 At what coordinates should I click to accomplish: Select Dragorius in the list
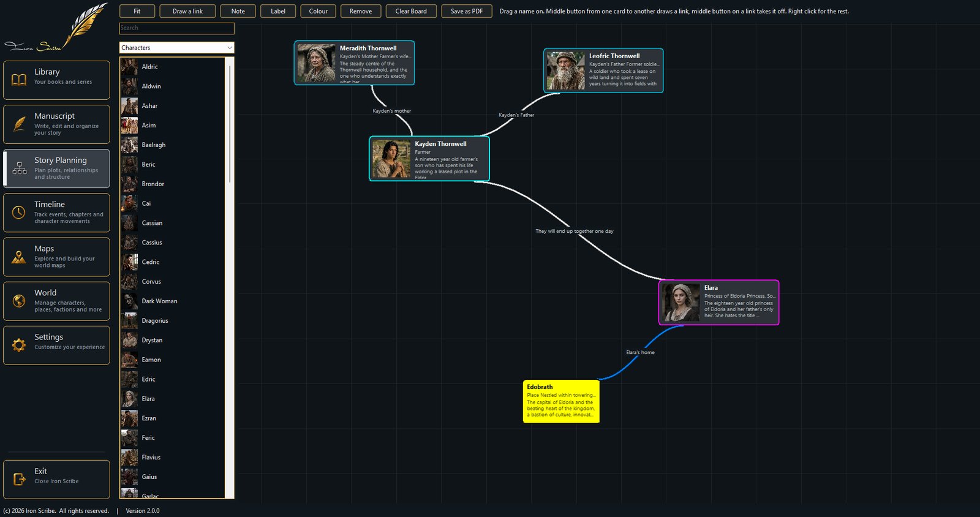point(173,321)
